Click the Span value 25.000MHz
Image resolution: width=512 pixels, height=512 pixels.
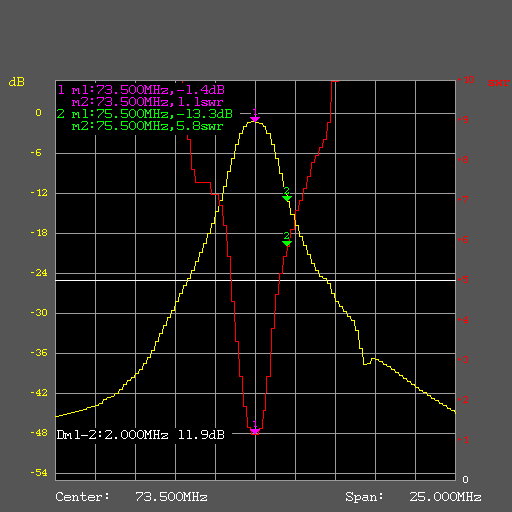tap(445, 497)
